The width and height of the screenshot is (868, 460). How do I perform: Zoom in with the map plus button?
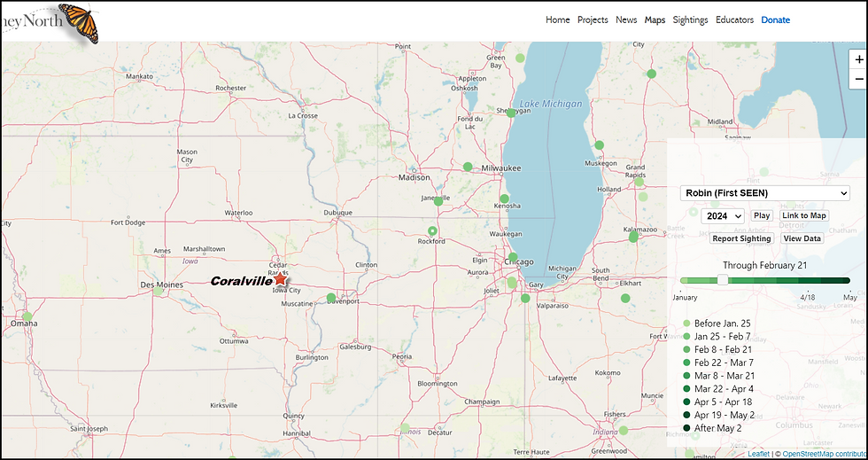point(858,59)
